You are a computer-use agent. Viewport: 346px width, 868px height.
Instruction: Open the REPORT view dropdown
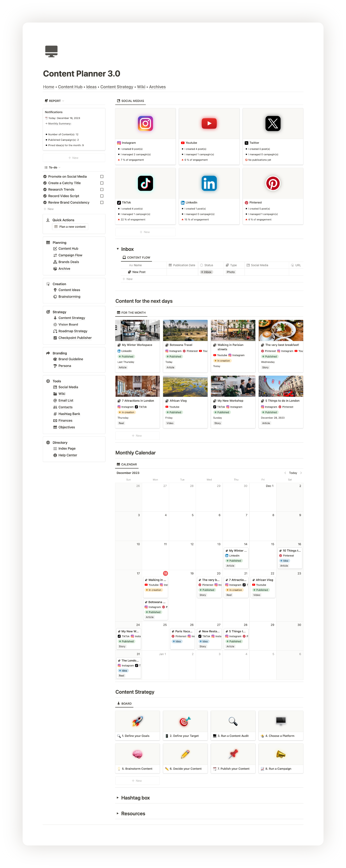pos(54,101)
